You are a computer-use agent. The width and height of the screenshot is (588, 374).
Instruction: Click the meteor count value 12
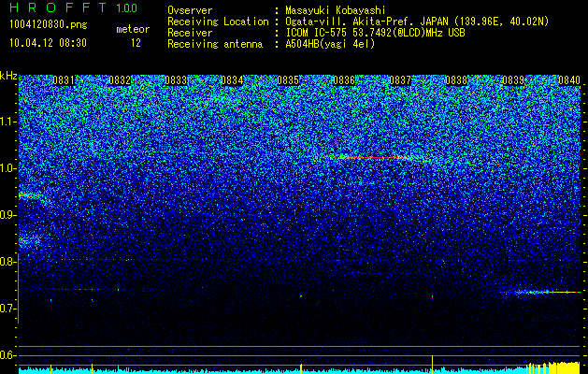click(136, 43)
